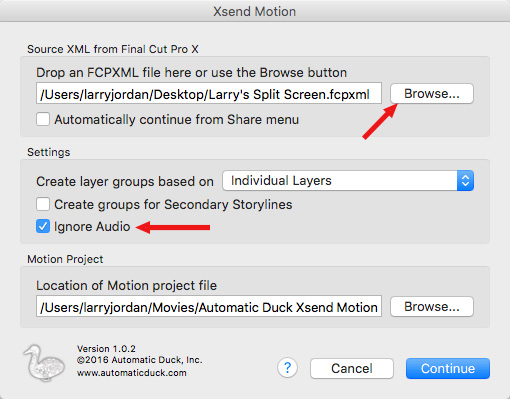The image size is (510, 399).
Task: Click the Cancel button
Action: (352, 368)
